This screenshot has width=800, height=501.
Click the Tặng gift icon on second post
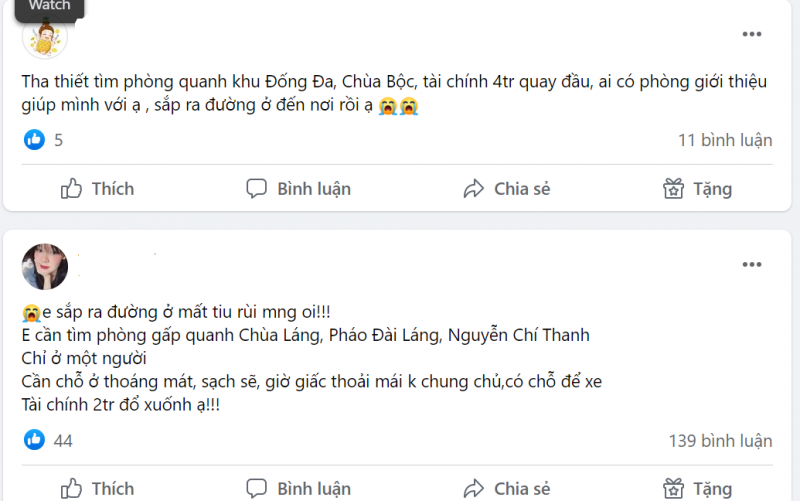tap(674, 489)
